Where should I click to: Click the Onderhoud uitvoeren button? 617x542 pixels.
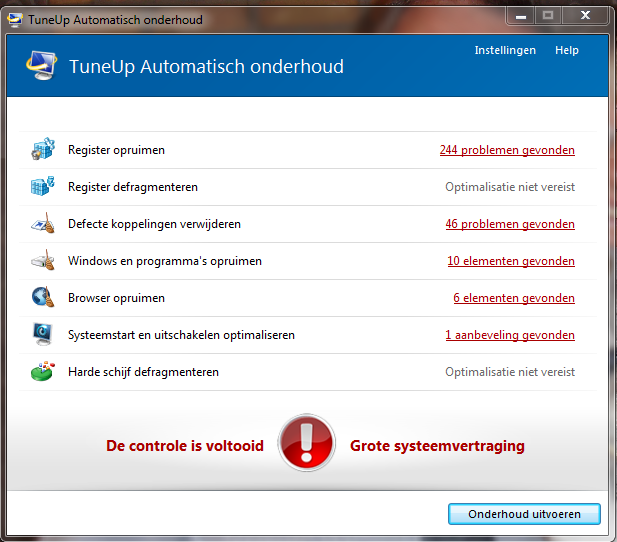coord(524,514)
